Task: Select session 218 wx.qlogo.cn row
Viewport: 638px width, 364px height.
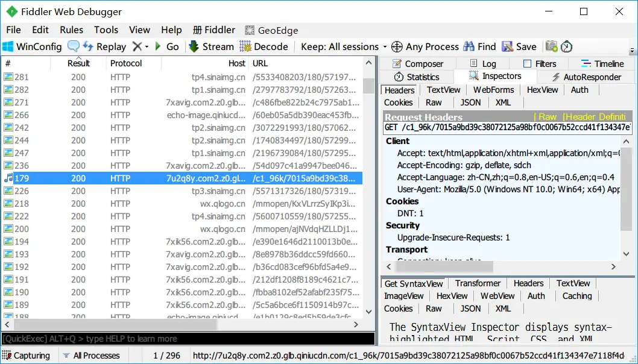Action: click(182, 204)
